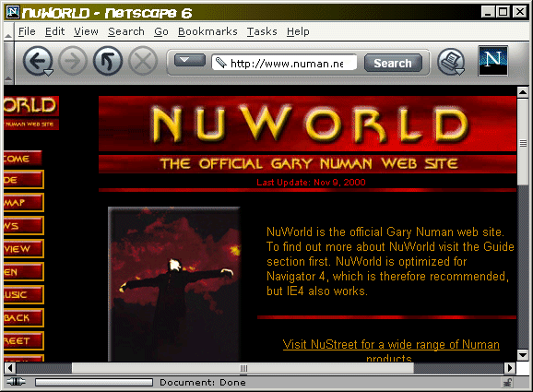Click the Print page icon
The height and width of the screenshot is (392, 533).
450,61
